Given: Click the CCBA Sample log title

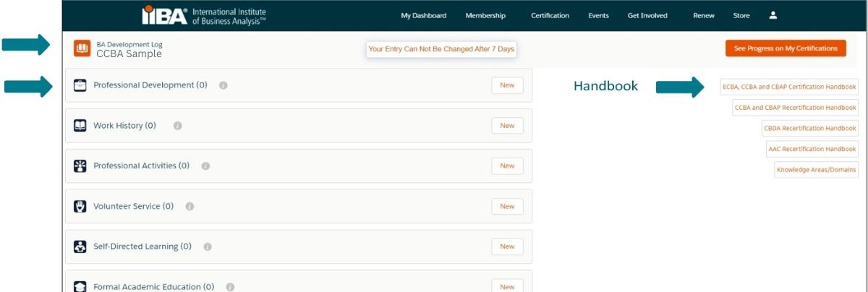Looking at the screenshot, I should click(x=129, y=53).
